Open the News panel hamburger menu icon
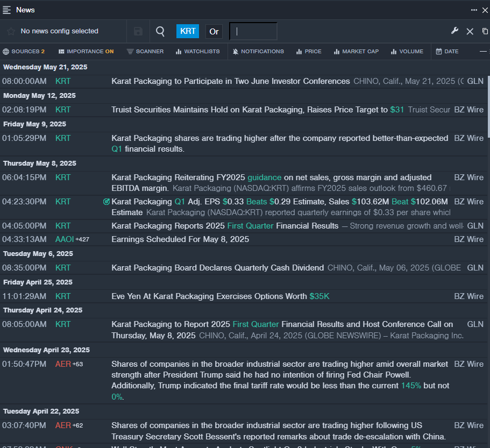The height and width of the screenshot is (448, 490). pos(6,10)
